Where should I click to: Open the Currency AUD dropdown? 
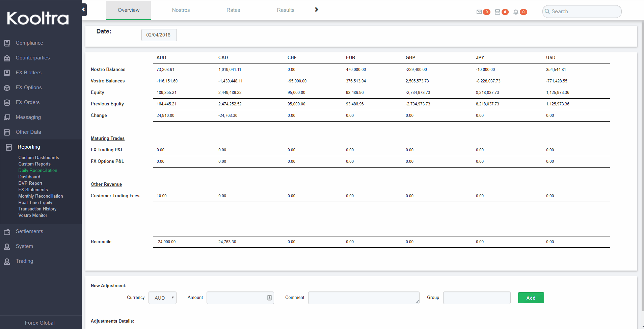[162, 298]
